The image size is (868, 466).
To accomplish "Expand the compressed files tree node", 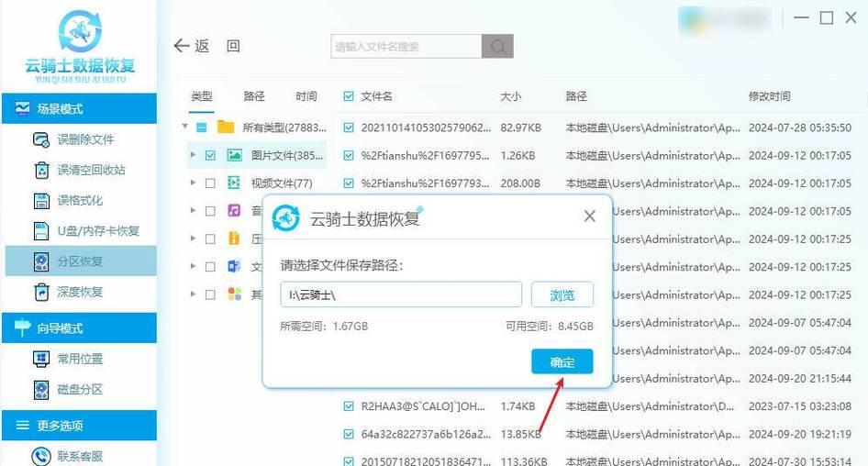I will tap(193, 239).
